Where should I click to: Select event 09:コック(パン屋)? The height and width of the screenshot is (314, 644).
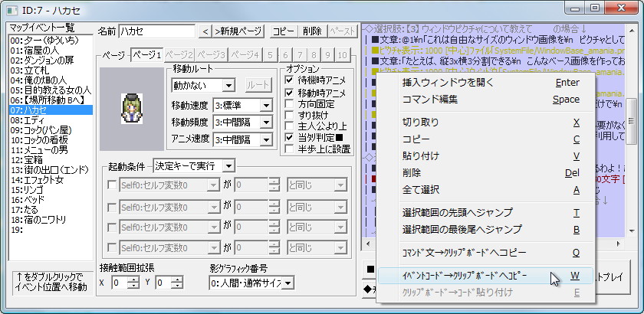point(51,130)
